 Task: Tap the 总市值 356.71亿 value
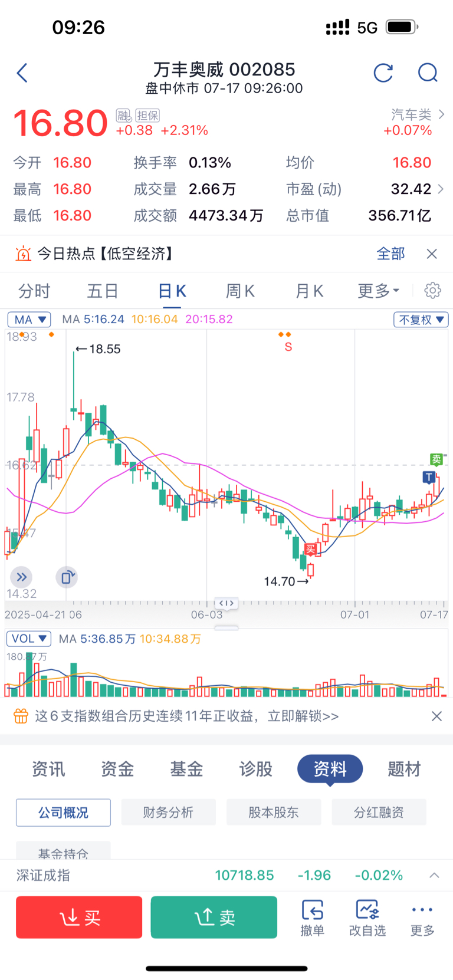(400, 216)
